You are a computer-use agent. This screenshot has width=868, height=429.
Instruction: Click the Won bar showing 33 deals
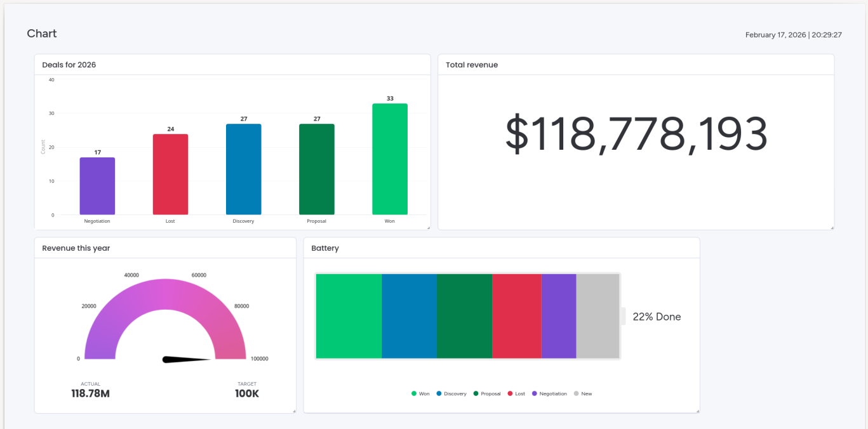[x=390, y=157]
